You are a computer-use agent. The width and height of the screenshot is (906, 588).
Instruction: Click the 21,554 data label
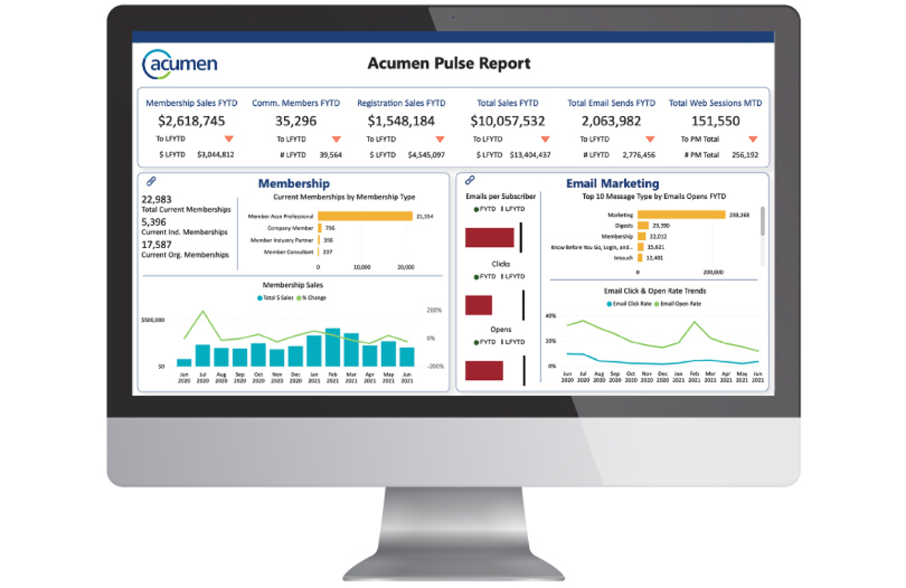425,215
